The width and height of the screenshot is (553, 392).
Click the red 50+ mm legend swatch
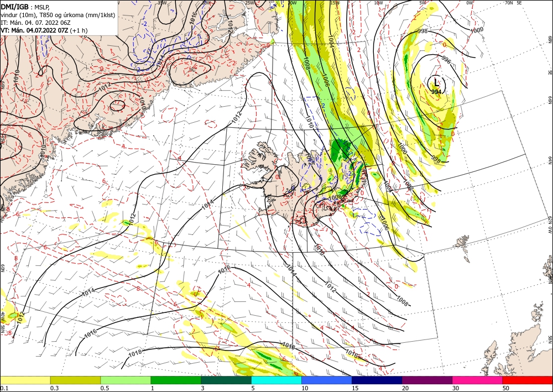[528, 380]
